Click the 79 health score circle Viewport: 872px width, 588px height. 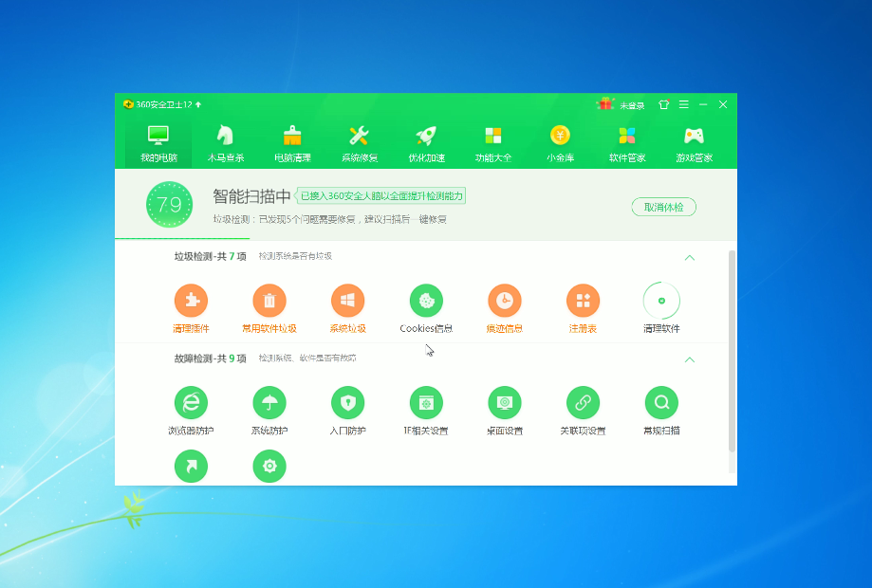169,205
